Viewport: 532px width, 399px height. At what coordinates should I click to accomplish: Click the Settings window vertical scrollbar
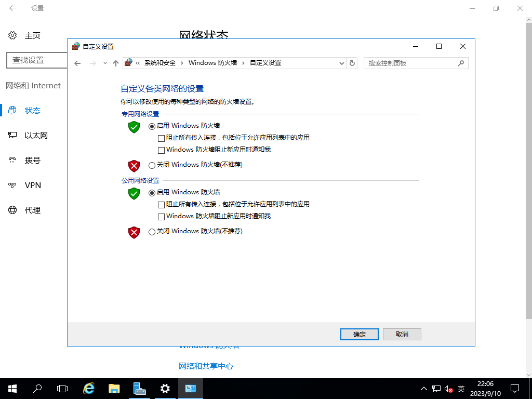pos(528,170)
